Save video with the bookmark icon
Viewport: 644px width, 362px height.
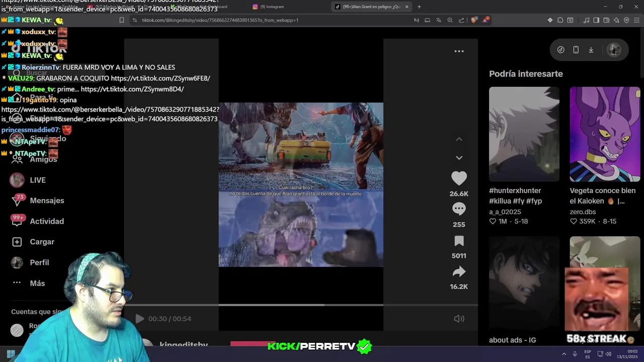tap(459, 241)
